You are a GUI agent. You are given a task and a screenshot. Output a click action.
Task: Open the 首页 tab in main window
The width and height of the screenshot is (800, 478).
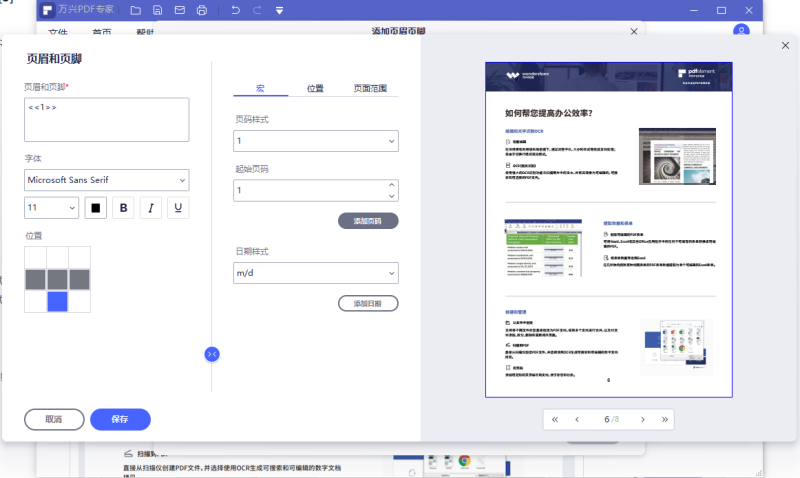coord(102,32)
